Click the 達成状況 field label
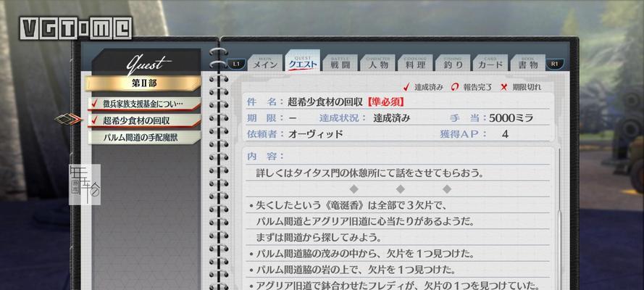The width and height of the screenshot is (644, 290). point(343,118)
